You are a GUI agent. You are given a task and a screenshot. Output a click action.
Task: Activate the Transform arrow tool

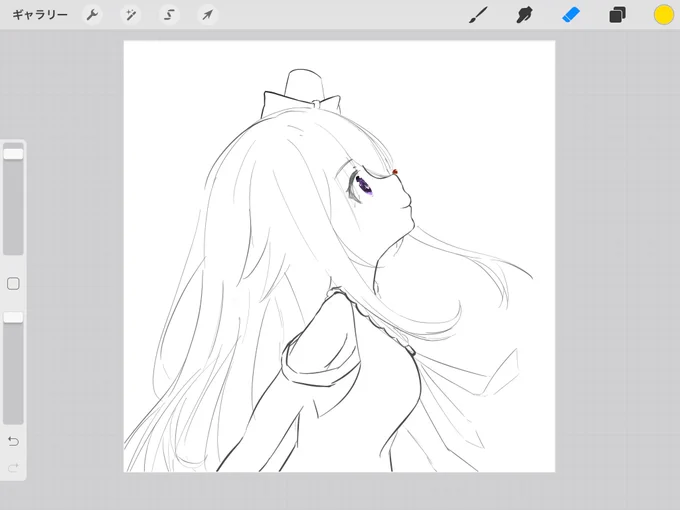click(x=208, y=15)
